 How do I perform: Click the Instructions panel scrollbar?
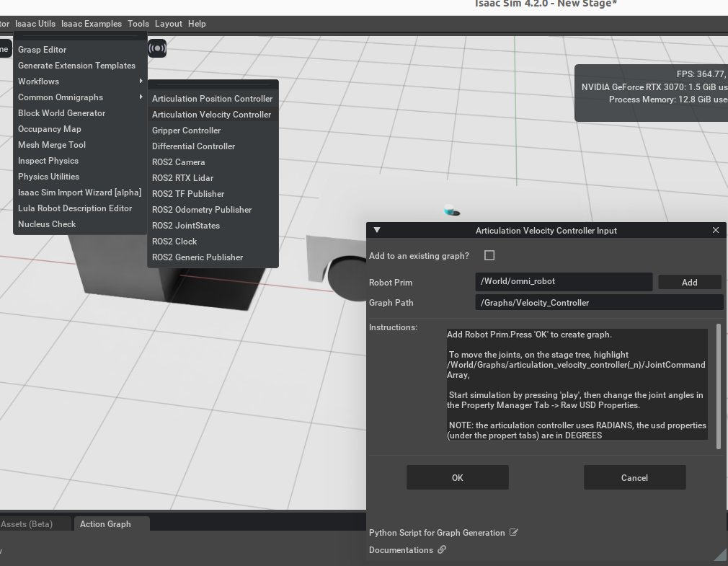tap(719, 386)
